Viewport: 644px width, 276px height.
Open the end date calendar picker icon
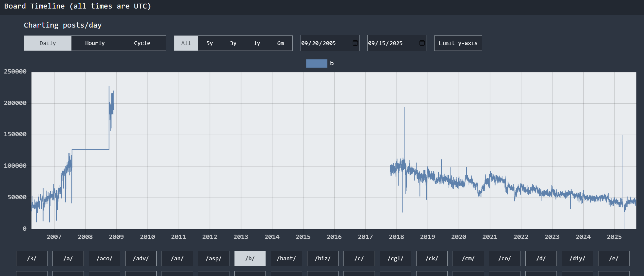[422, 43]
